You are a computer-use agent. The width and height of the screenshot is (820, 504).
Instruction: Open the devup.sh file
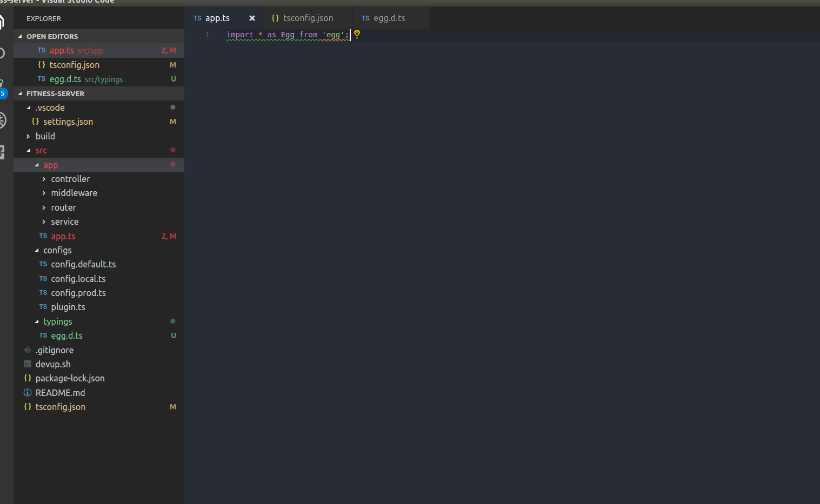52,364
